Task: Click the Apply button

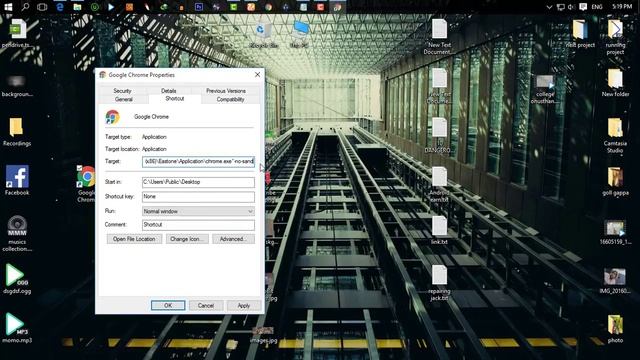Action: (244, 305)
